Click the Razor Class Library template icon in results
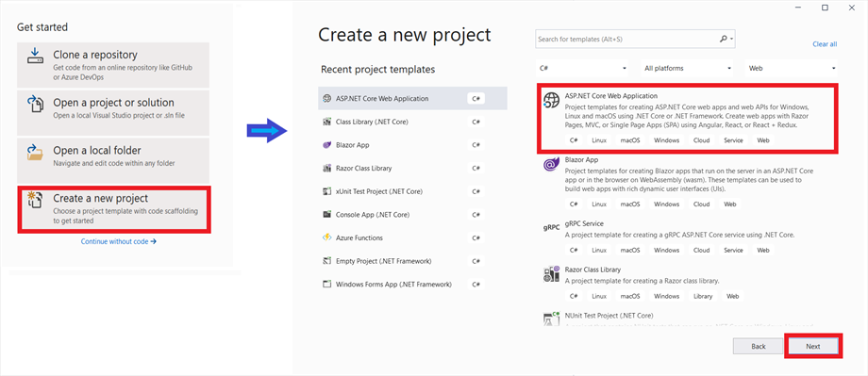868x376 pixels. (x=551, y=274)
